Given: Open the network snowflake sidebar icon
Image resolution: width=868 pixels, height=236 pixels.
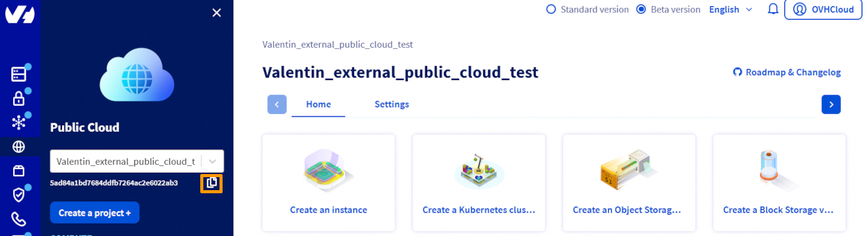Looking at the screenshot, I should [19, 123].
